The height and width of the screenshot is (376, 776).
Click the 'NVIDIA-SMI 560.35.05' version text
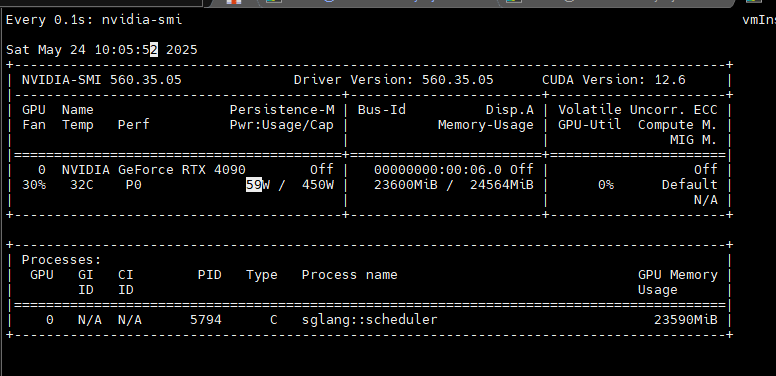pos(102,80)
